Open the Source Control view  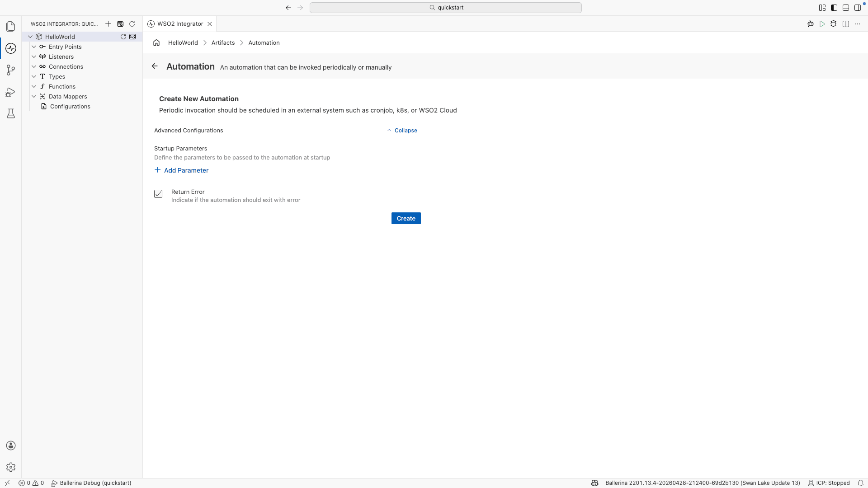point(11,70)
